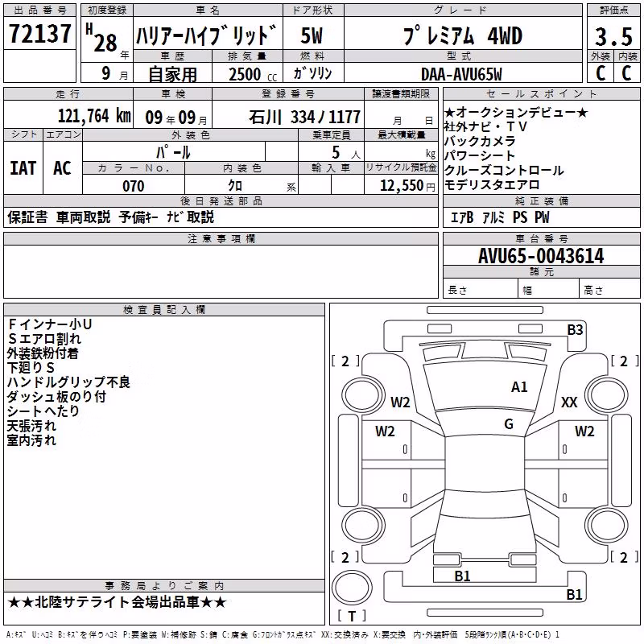Viewport: 644px width, 644px height.
Task: Select the grade プレミアム 4WD
Action: tap(463, 35)
